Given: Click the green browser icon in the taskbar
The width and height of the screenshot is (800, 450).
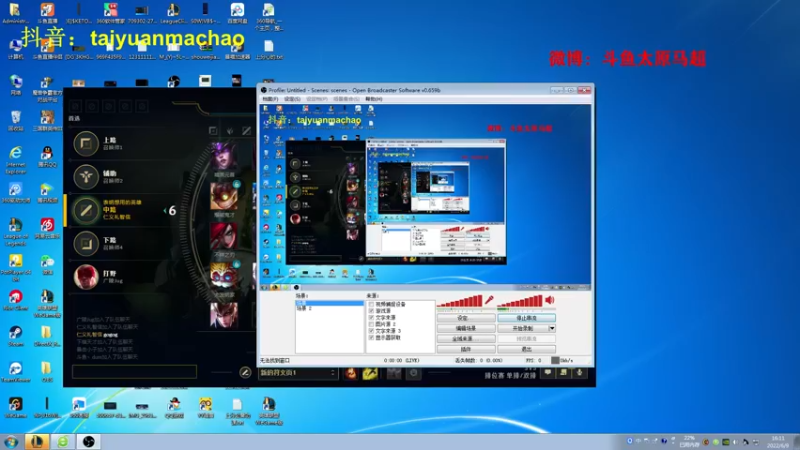Looking at the screenshot, I should (x=63, y=441).
